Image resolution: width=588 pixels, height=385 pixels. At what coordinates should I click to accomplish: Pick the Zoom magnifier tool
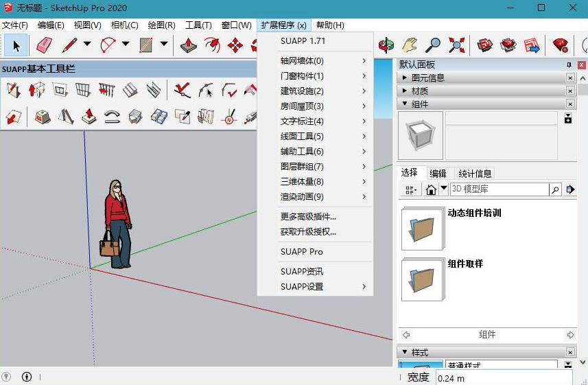click(433, 45)
